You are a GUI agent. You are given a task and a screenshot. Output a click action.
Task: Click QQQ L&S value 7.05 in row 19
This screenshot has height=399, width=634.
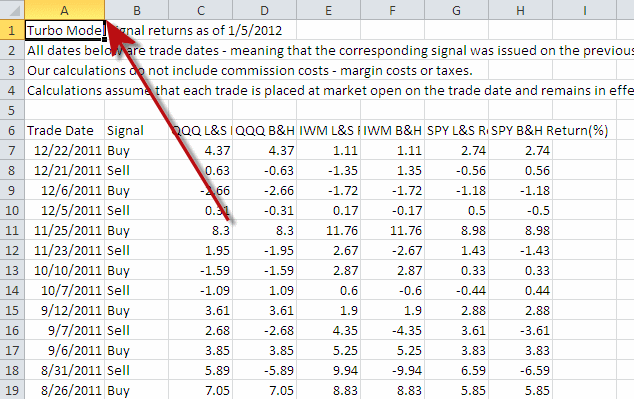(201, 390)
